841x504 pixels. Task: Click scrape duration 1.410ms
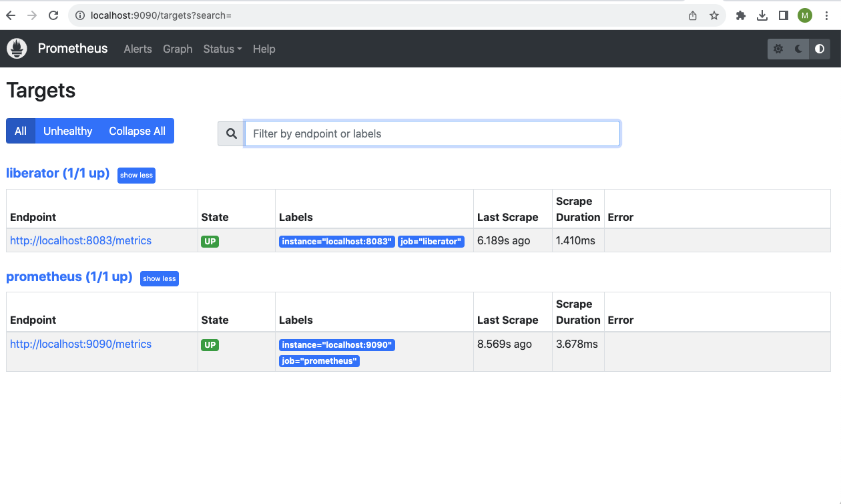(575, 240)
